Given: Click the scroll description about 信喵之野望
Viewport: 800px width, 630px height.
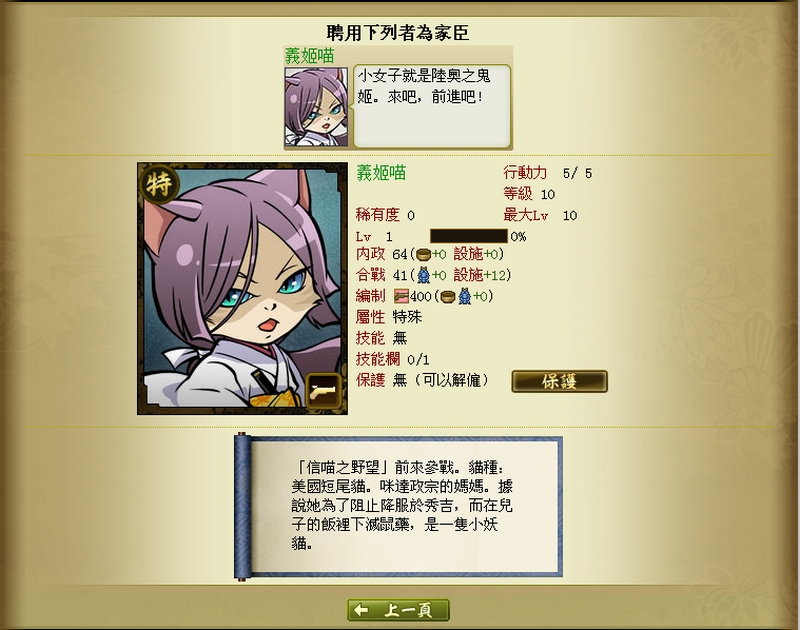Looking at the screenshot, I should click(x=402, y=506).
